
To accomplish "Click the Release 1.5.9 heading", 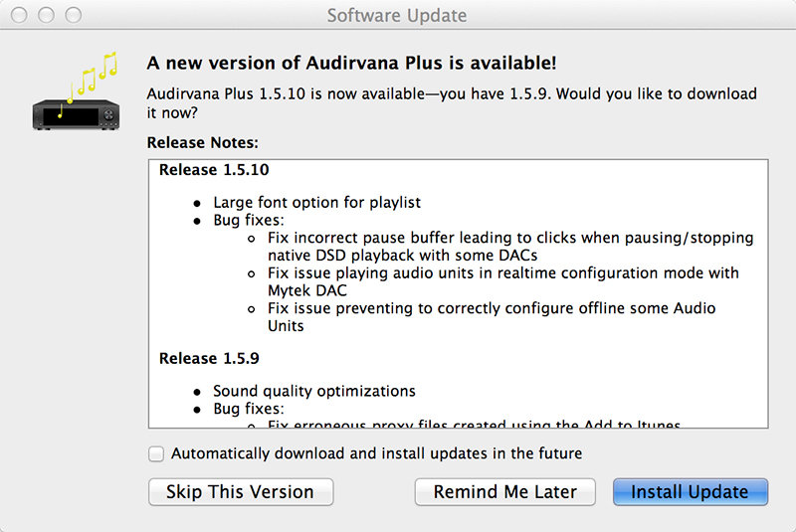I will (x=209, y=358).
